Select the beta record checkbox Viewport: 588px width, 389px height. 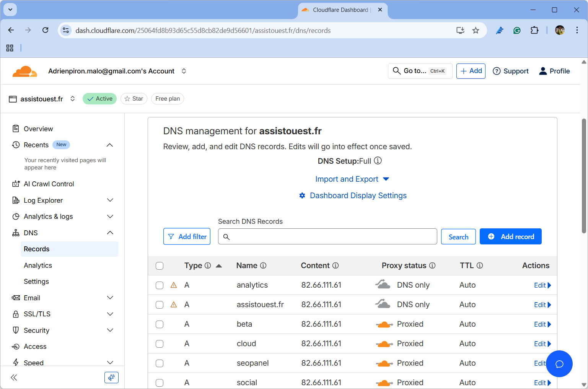click(160, 324)
